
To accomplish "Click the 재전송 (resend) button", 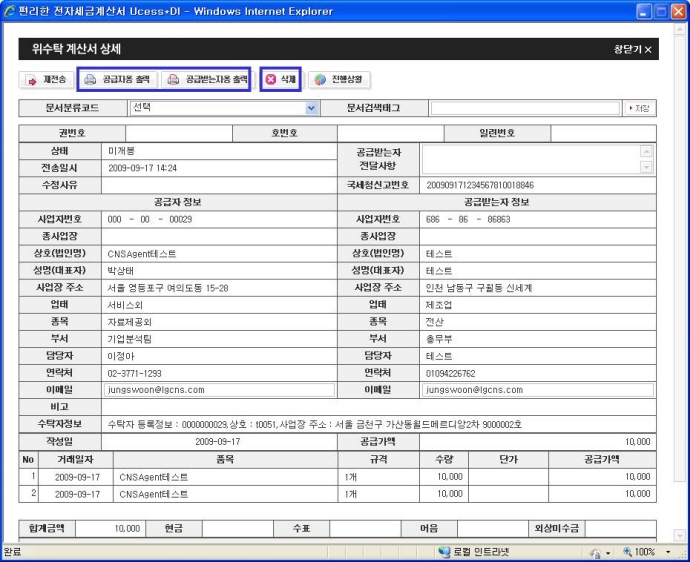I will (46, 79).
